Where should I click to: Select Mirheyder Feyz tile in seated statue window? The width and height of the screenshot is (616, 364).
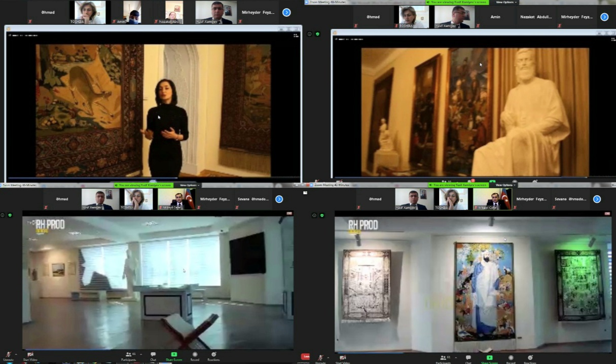click(x=577, y=17)
